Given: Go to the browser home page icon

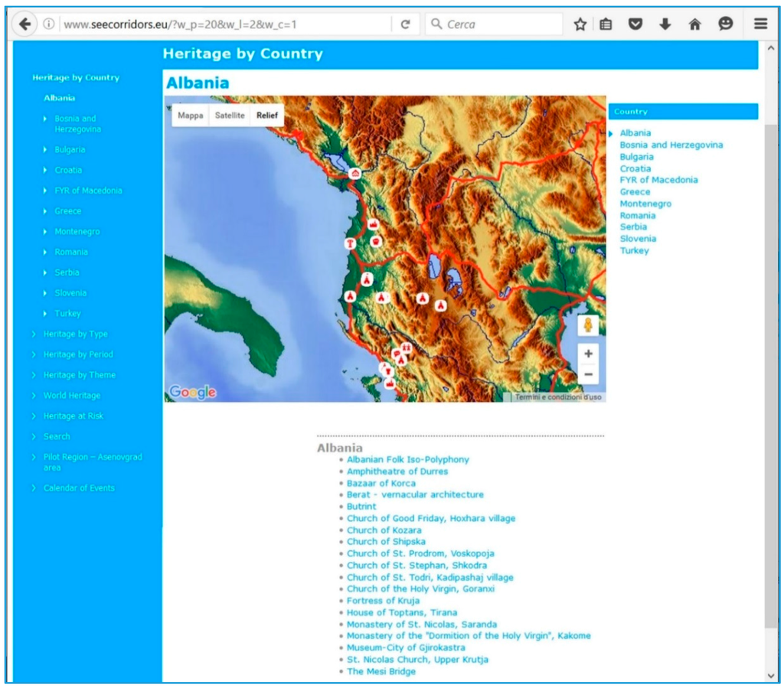Looking at the screenshot, I should pyautogui.click(x=695, y=24).
